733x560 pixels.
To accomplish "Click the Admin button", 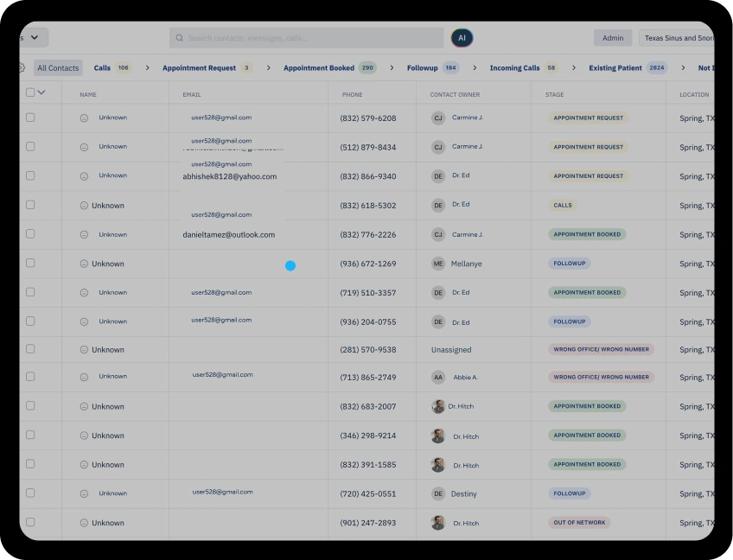I will (x=613, y=38).
